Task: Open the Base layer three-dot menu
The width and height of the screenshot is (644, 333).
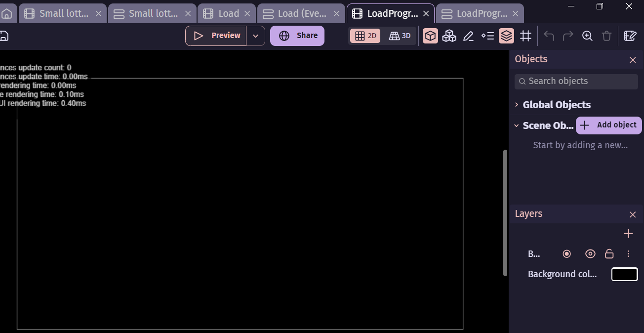Action: pos(628,254)
